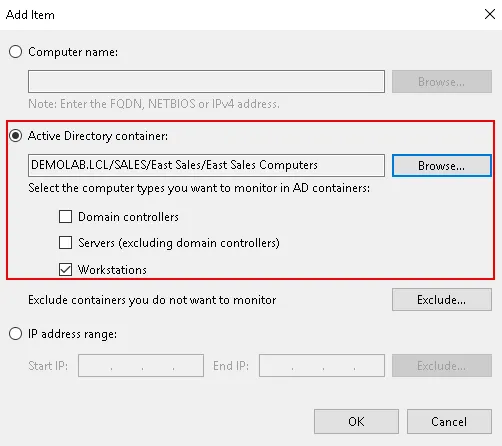Viewport: 502px width, 446px height.
Task: Browse for an Active Directory container
Action: click(x=442, y=165)
